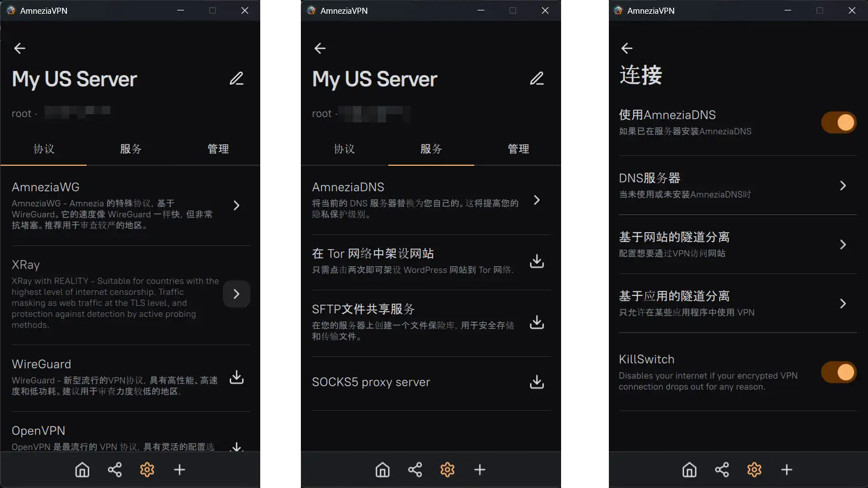868x488 pixels.
Task: Open Share icon in right window bottom bar
Action: point(722,470)
